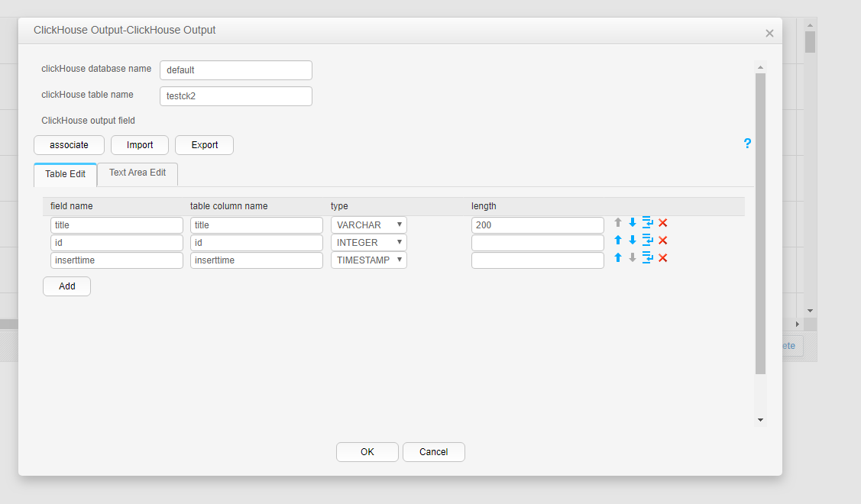Cancel the ClickHouse Output dialog

434,452
